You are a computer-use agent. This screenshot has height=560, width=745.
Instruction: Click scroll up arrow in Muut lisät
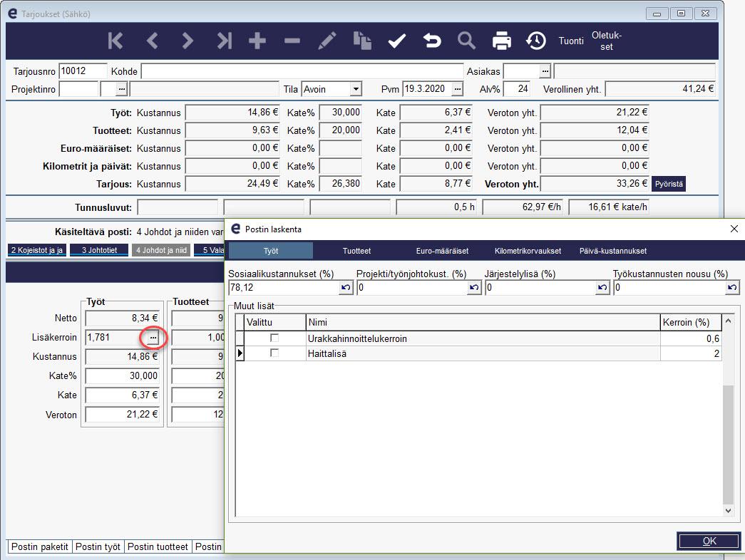pos(728,321)
